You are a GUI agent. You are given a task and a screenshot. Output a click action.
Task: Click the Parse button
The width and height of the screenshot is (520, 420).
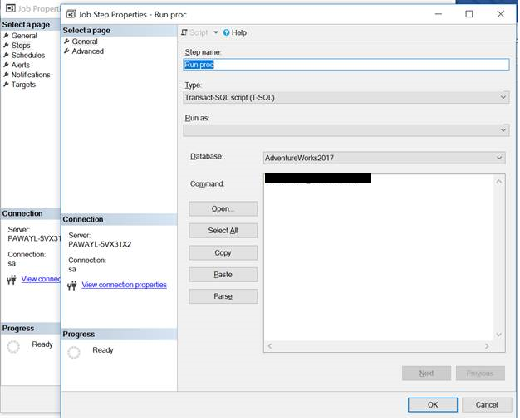(223, 296)
